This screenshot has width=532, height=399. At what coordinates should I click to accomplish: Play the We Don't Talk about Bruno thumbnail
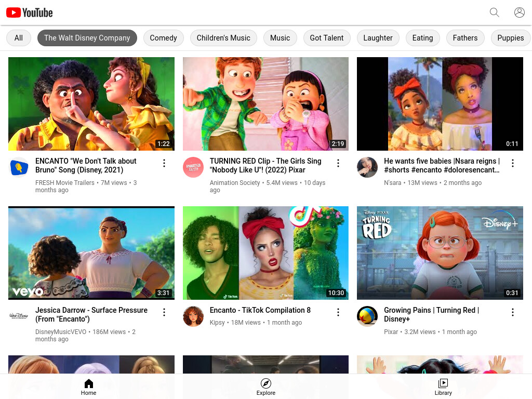pyautogui.click(x=91, y=104)
